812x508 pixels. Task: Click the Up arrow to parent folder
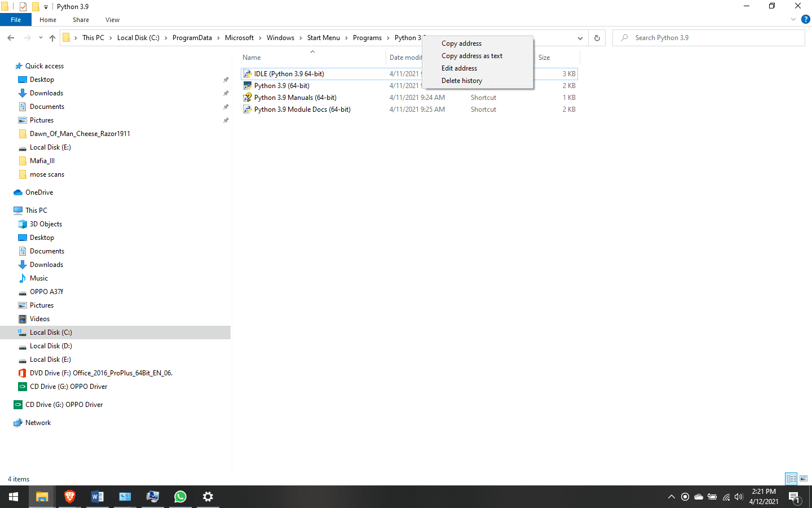tap(52, 38)
